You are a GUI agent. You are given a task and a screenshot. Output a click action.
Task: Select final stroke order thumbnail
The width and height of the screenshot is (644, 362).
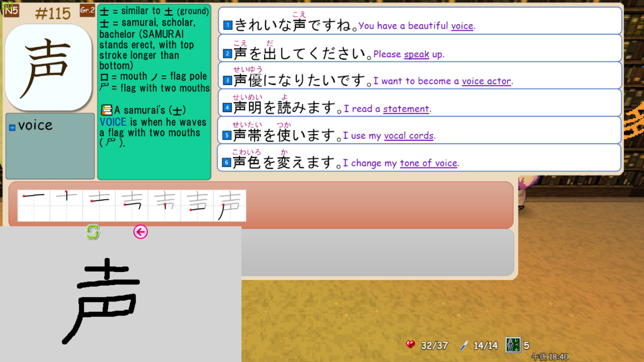pyautogui.click(x=230, y=205)
